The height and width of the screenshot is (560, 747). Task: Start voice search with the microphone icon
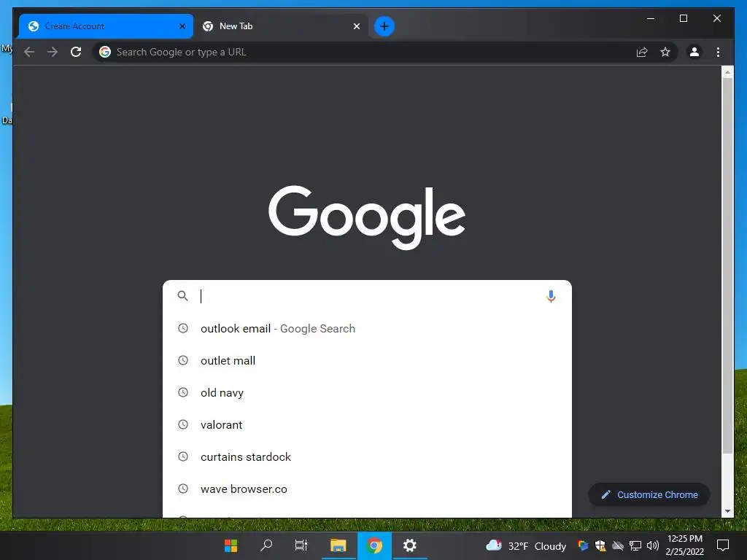[551, 296]
